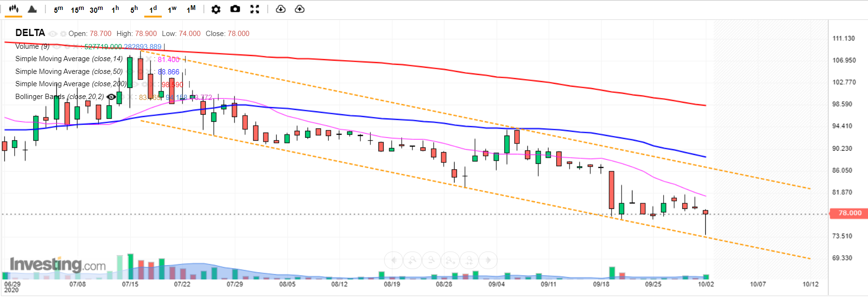Viewport: 868px width, 297px height.
Task: Open settings for SMA (close,50)
Action: [x=140, y=72]
